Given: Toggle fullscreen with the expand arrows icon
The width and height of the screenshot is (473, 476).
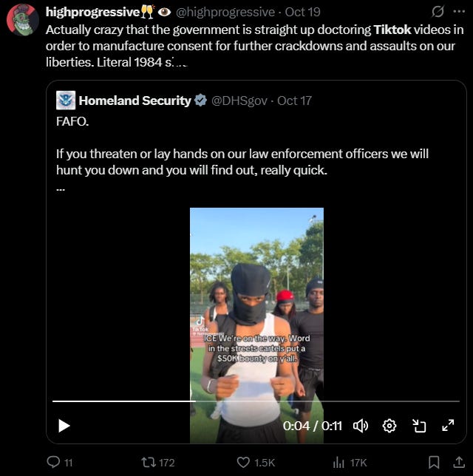Looking at the screenshot, I should tap(448, 425).
